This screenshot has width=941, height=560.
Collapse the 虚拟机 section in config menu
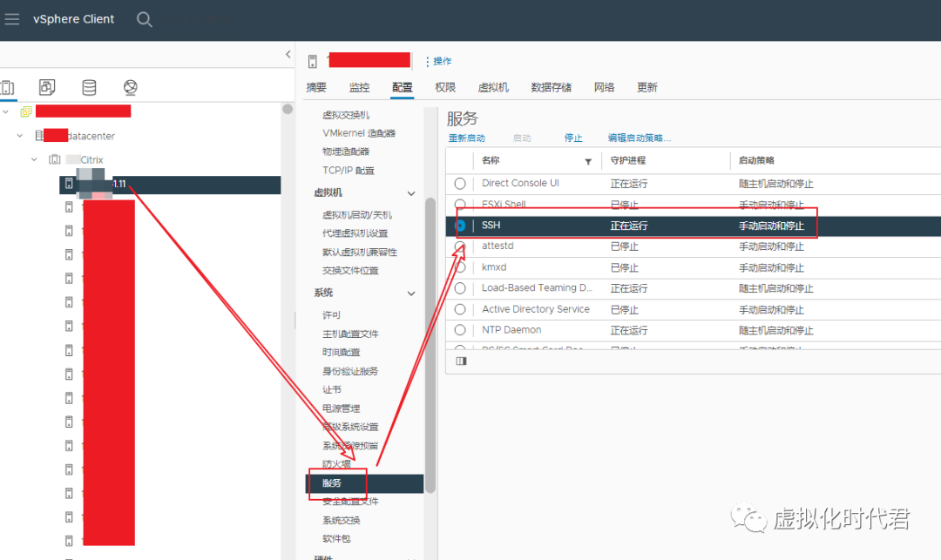411,193
